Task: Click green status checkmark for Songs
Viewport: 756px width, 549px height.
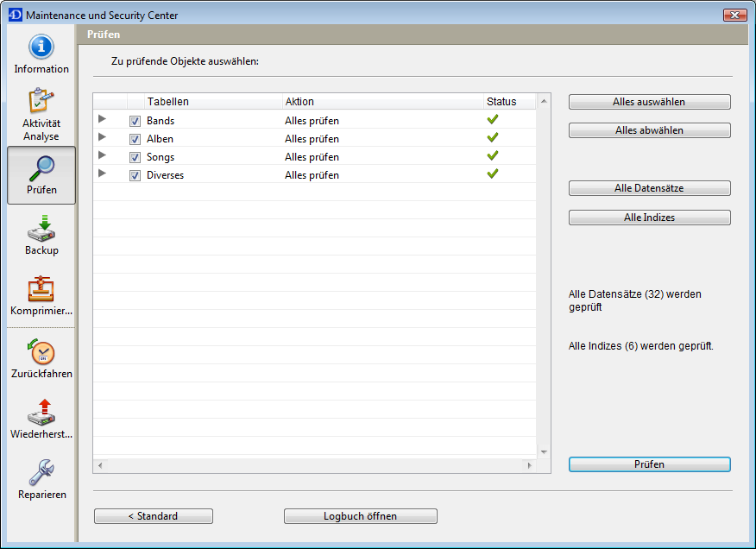Action: [x=492, y=155]
